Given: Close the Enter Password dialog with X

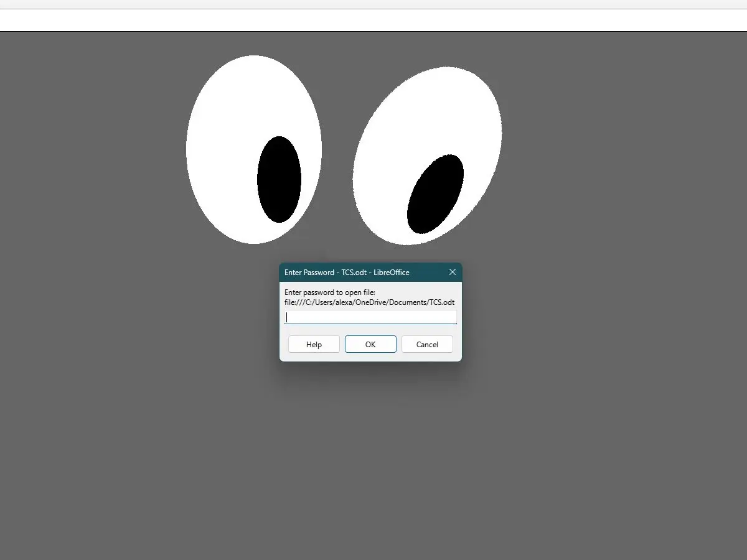Looking at the screenshot, I should coord(453,272).
